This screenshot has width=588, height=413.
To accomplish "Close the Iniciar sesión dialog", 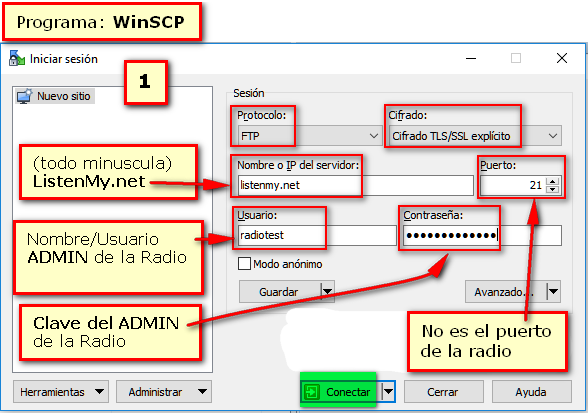I will pyautogui.click(x=562, y=58).
